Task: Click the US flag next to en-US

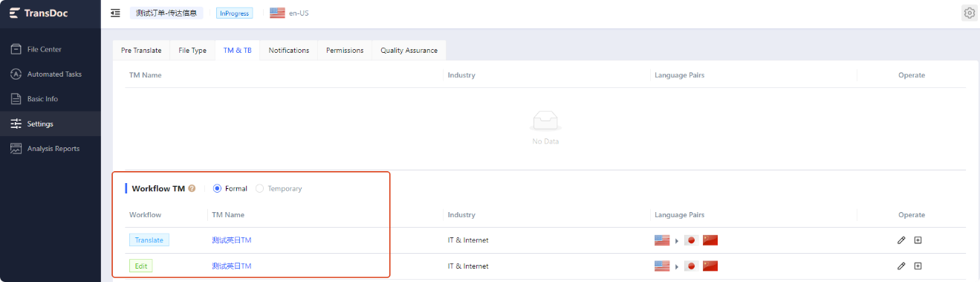Action: click(277, 13)
